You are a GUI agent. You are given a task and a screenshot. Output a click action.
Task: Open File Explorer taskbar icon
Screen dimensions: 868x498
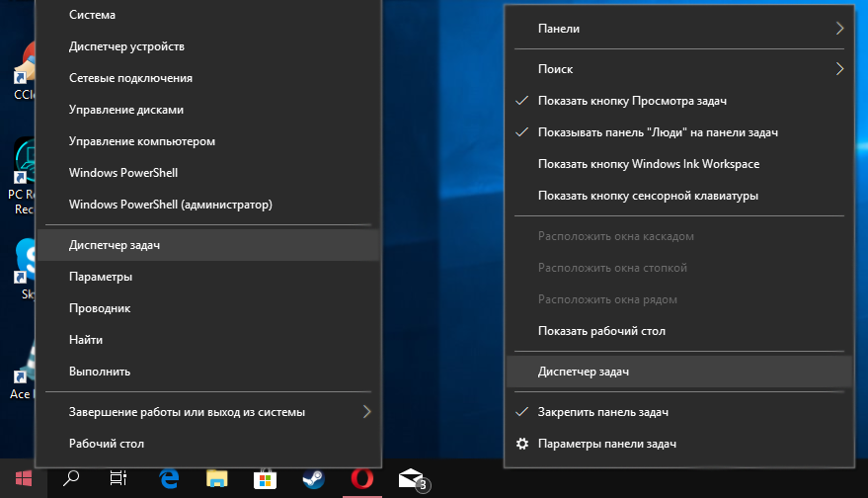pyautogui.click(x=217, y=478)
